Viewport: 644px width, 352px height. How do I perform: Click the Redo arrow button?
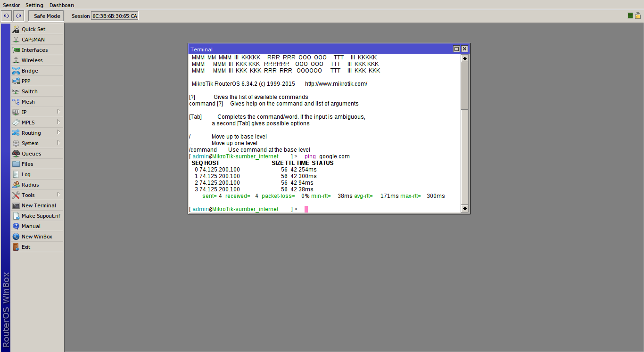click(x=18, y=16)
